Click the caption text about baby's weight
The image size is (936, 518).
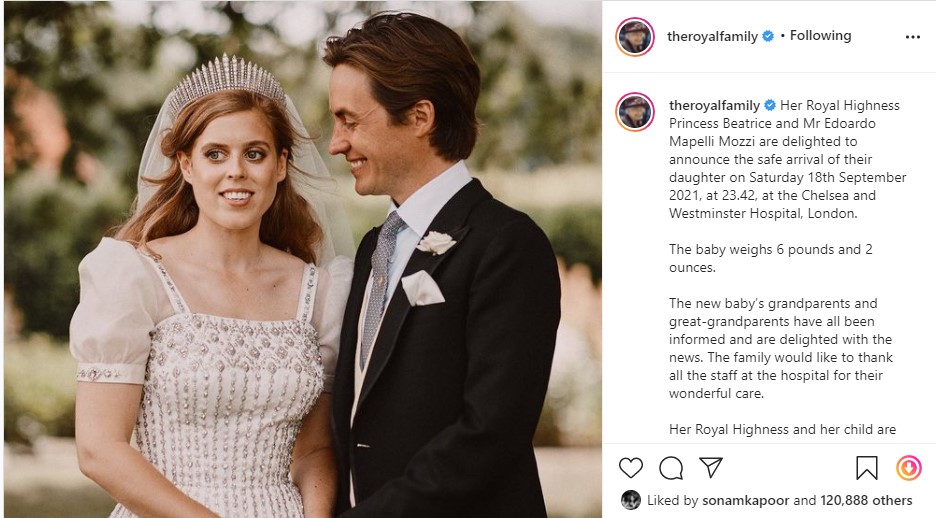771,258
